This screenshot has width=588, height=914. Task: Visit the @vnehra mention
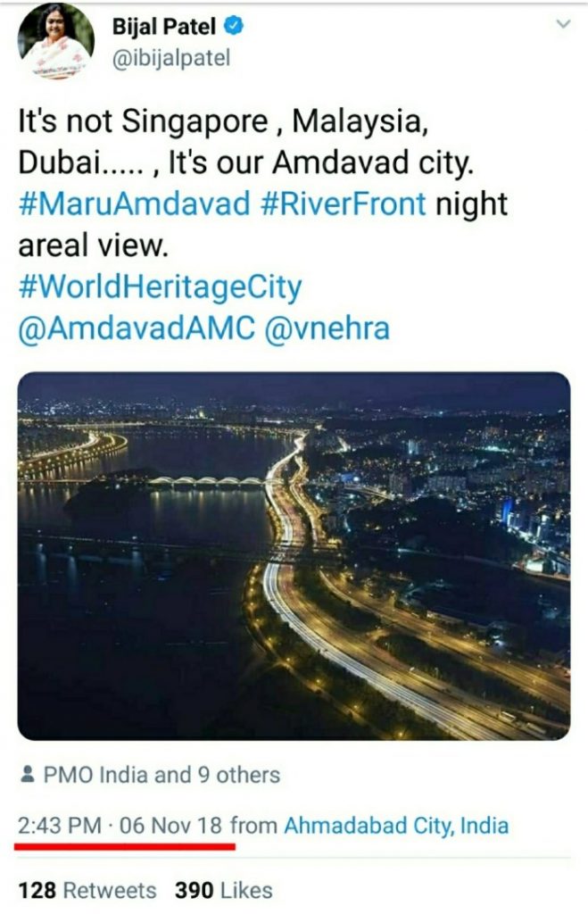point(327,328)
